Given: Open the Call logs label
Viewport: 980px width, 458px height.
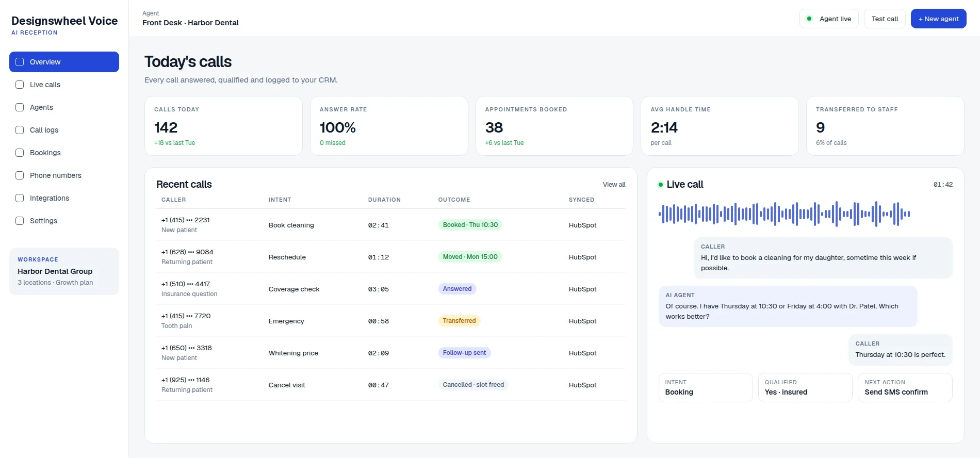Looking at the screenshot, I should point(44,130).
